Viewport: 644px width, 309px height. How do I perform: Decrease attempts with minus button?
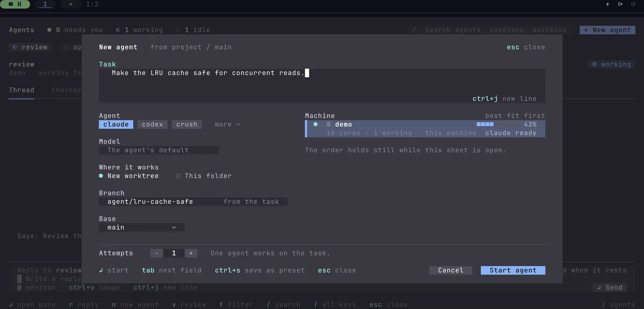157,253
